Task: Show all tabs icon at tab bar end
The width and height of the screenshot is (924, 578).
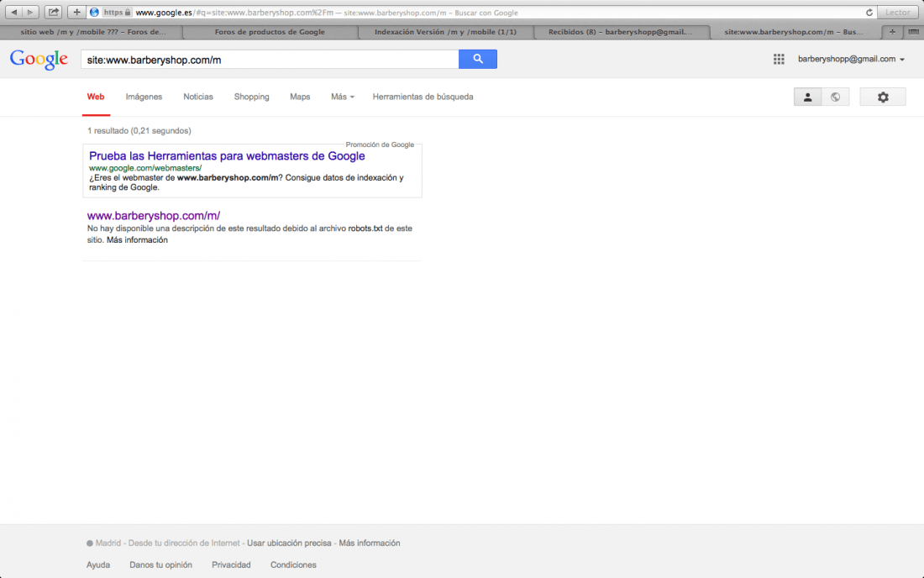Action: pyautogui.click(x=913, y=32)
